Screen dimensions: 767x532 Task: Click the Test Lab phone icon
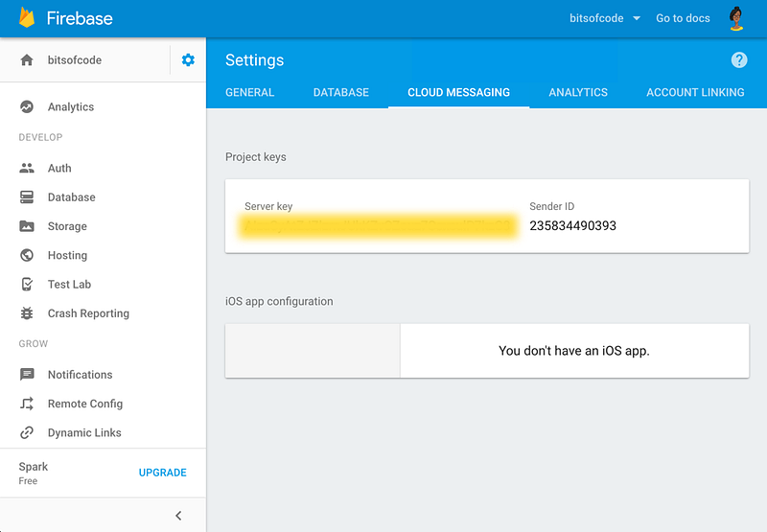(x=27, y=284)
